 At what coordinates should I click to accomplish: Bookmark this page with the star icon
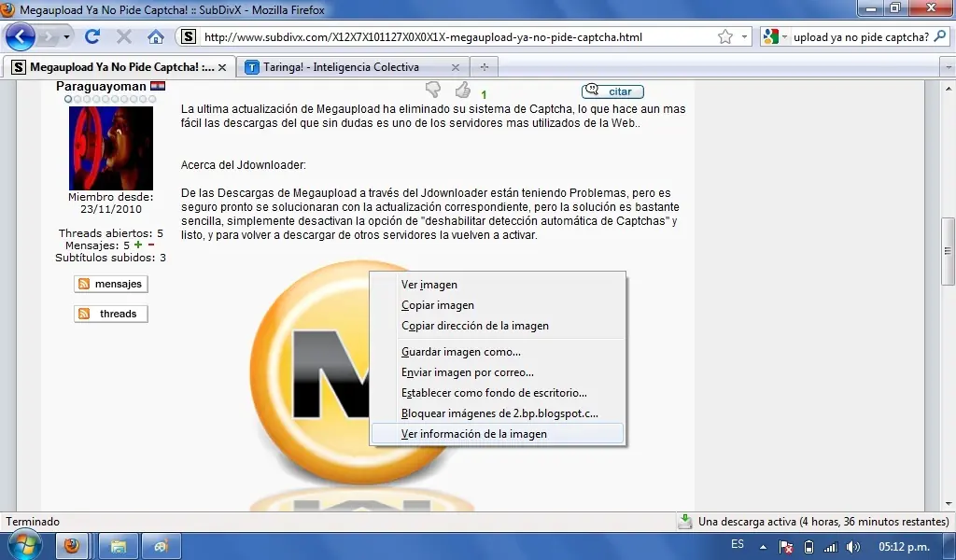(x=724, y=37)
